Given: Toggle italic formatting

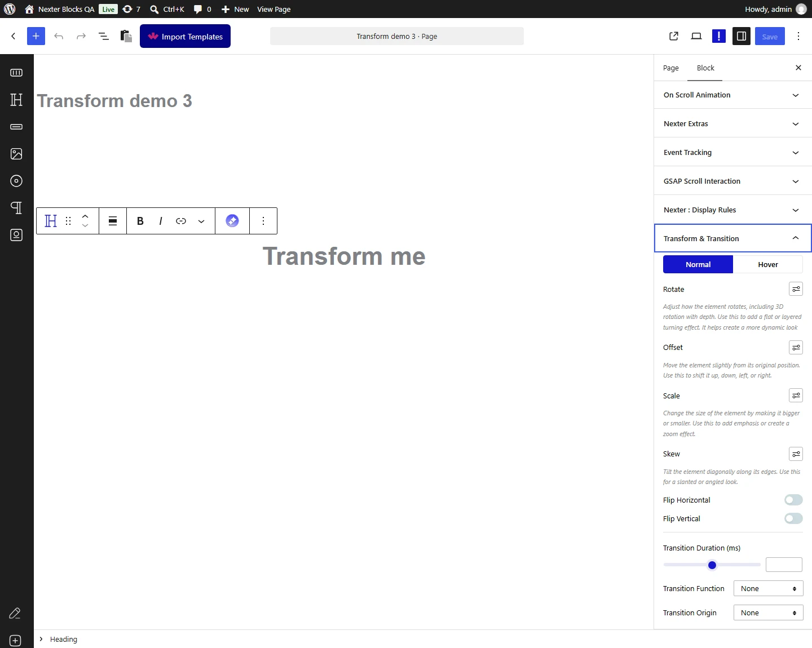Looking at the screenshot, I should [x=161, y=221].
